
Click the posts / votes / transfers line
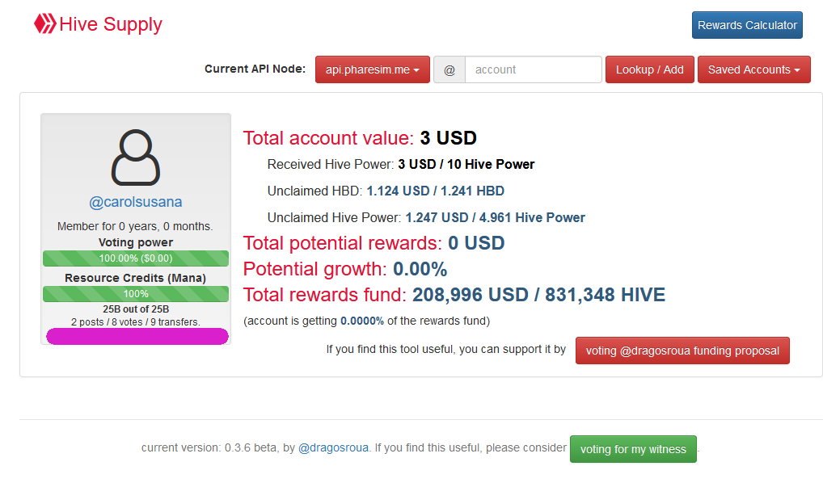pyautogui.click(x=136, y=322)
